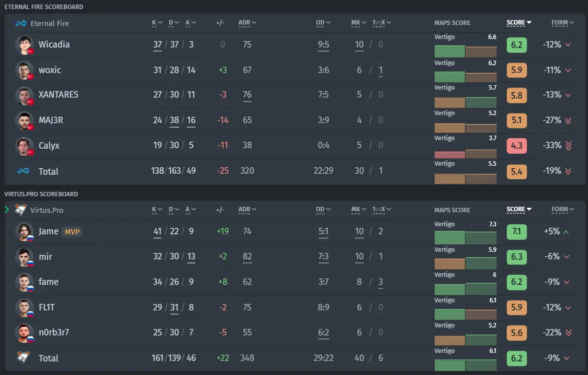Click Virtus.Pro logo in Total row
The height and width of the screenshot is (375, 588).
23,357
